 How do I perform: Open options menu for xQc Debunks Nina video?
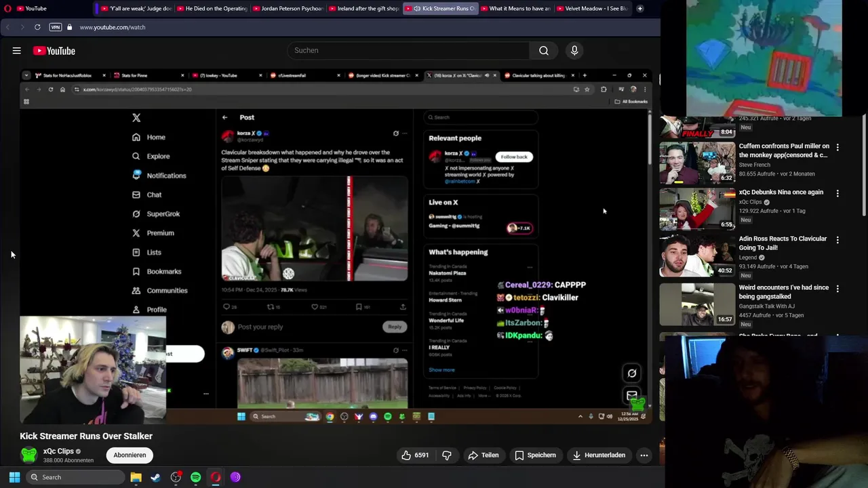tap(837, 193)
